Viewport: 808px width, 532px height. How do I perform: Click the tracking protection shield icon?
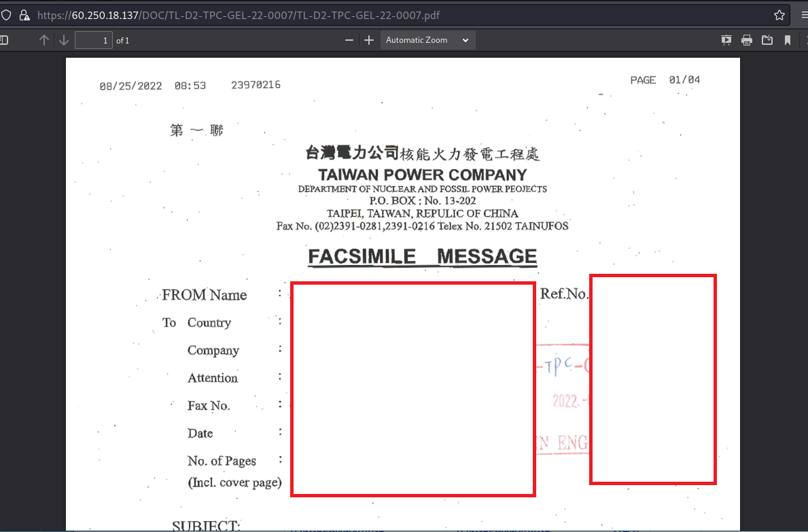pyautogui.click(x=5, y=15)
